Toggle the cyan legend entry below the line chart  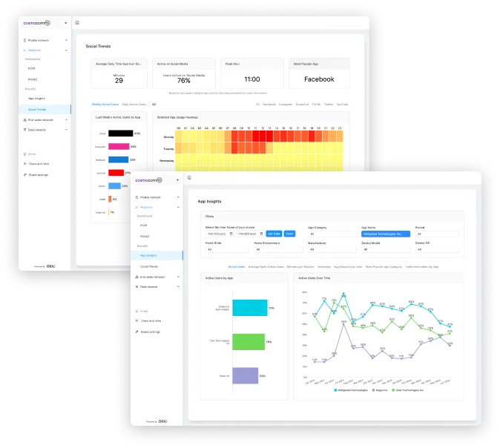351,390
